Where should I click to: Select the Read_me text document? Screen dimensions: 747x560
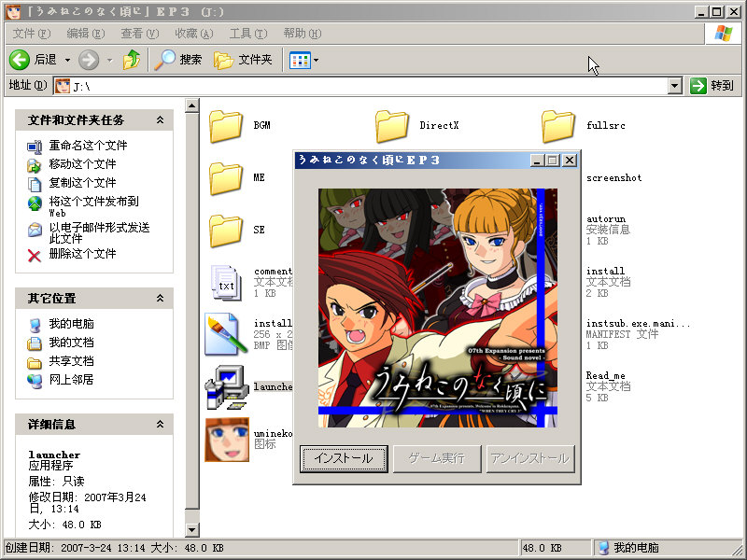click(609, 386)
